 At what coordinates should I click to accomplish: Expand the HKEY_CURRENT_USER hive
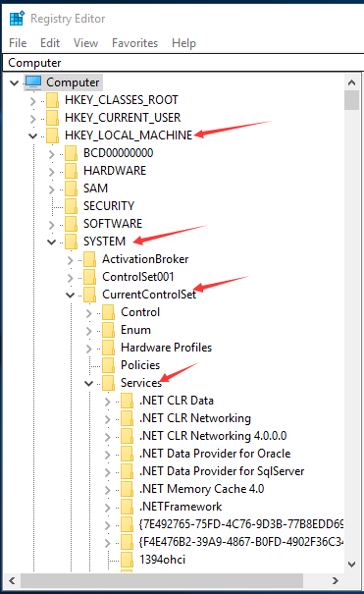point(33,118)
